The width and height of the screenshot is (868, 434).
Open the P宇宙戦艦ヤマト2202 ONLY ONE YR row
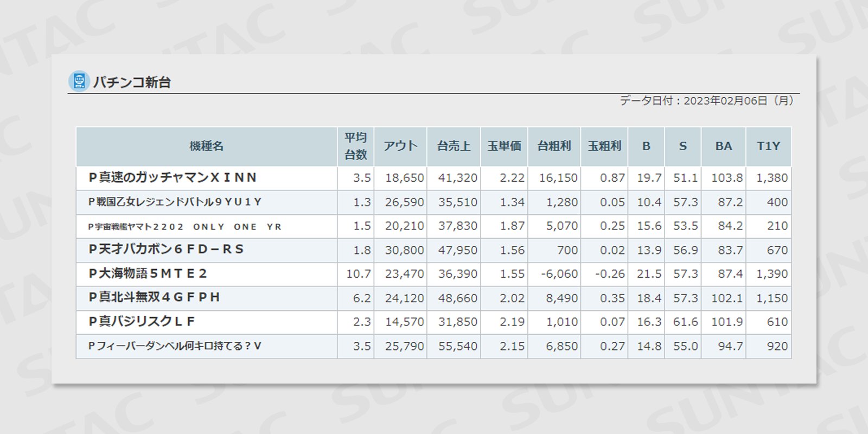pyautogui.click(x=433, y=226)
